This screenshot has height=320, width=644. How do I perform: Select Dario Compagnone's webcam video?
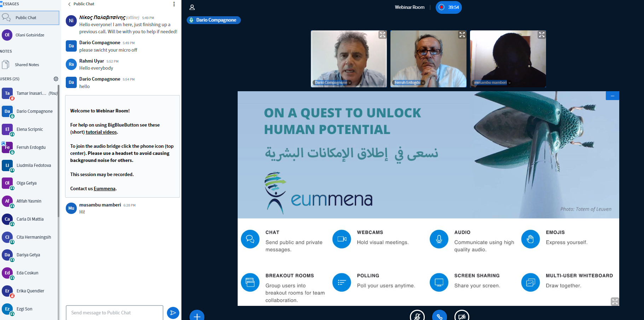click(349, 59)
